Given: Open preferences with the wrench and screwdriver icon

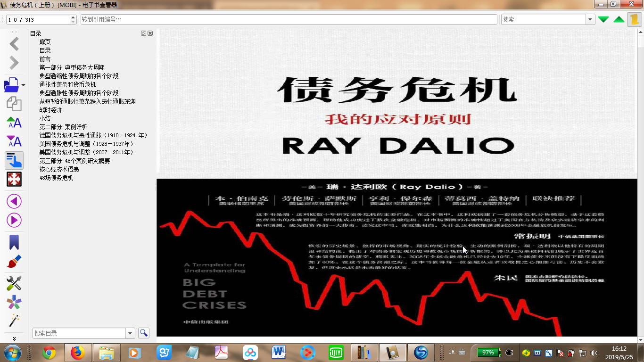Looking at the screenshot, I should 14,283.
